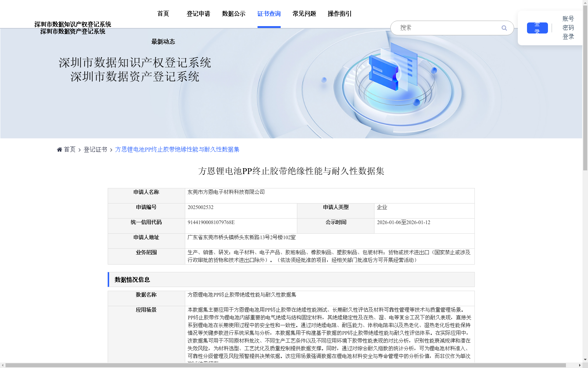
Task: Click the horizontal scrollbar thumb
Action: coord(286,365)
